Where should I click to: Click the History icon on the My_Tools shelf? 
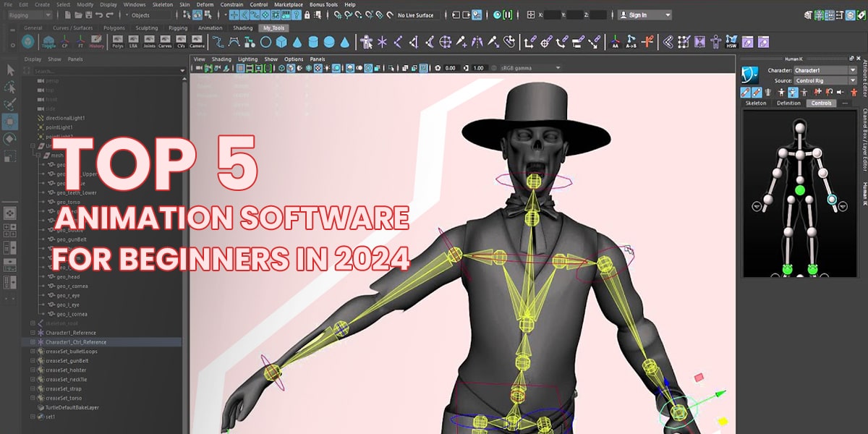97,42
